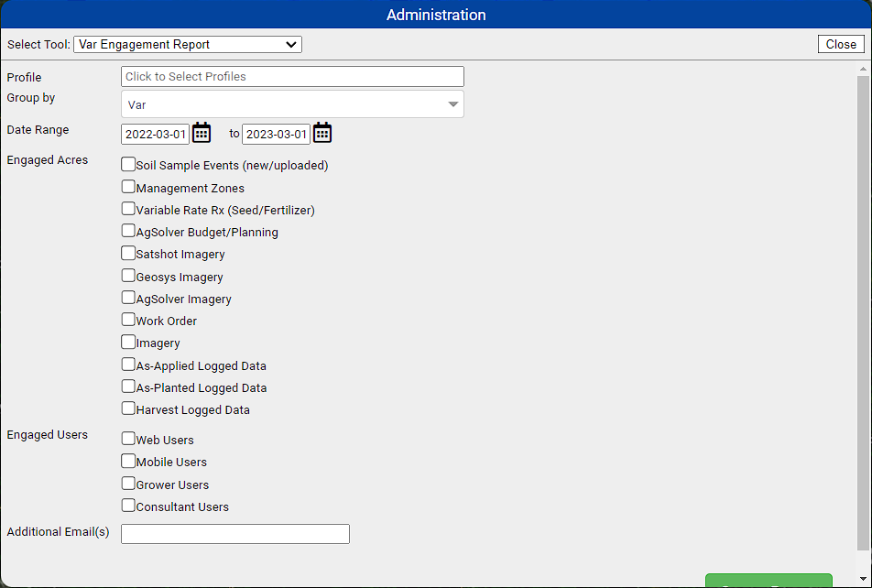
Task: Select Work Order checkbox
Action: click(x=128, y=320)
